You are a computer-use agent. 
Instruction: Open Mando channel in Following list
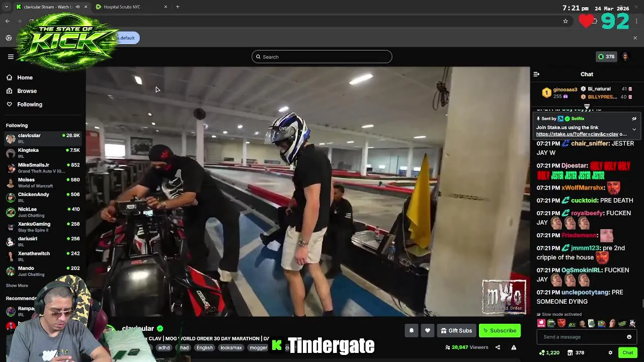coord(43,271)
